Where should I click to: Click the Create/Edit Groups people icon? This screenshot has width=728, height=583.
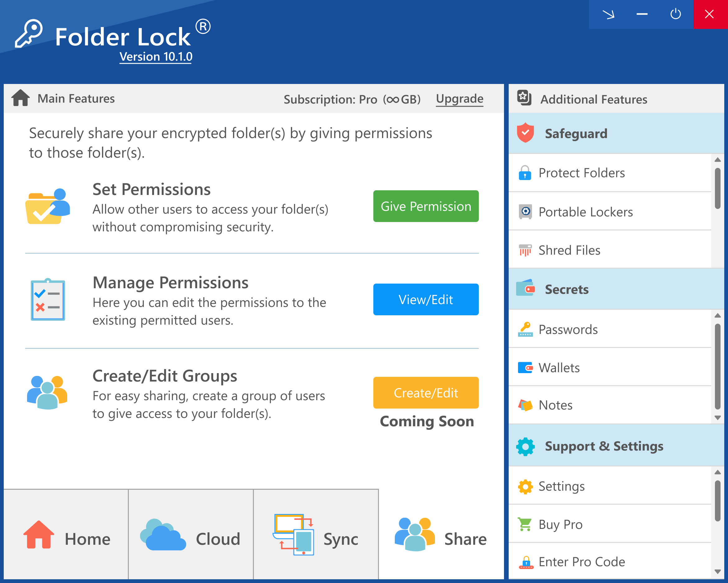(x=47, y=392)
